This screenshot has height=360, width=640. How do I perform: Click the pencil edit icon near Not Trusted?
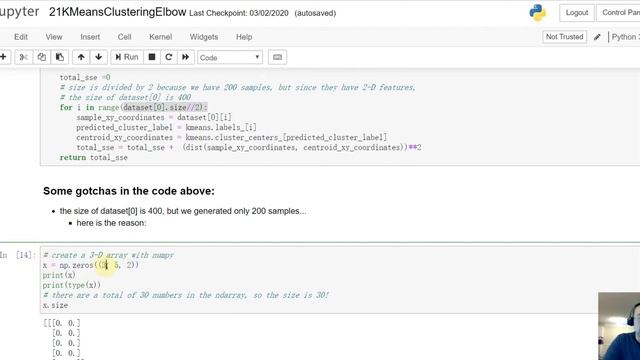click(597, 37)
